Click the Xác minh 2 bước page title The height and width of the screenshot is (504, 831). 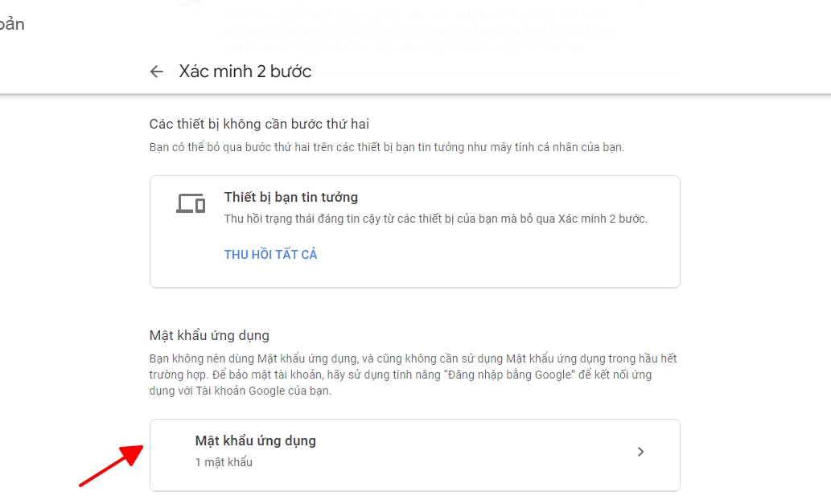[x=245, y=72]
